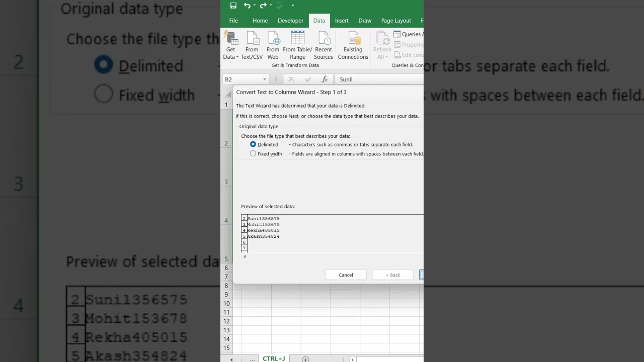Click the Refresh All icon
Image resolution: width=644 pixels, height=362 pixels.
[x=382, y=45]
